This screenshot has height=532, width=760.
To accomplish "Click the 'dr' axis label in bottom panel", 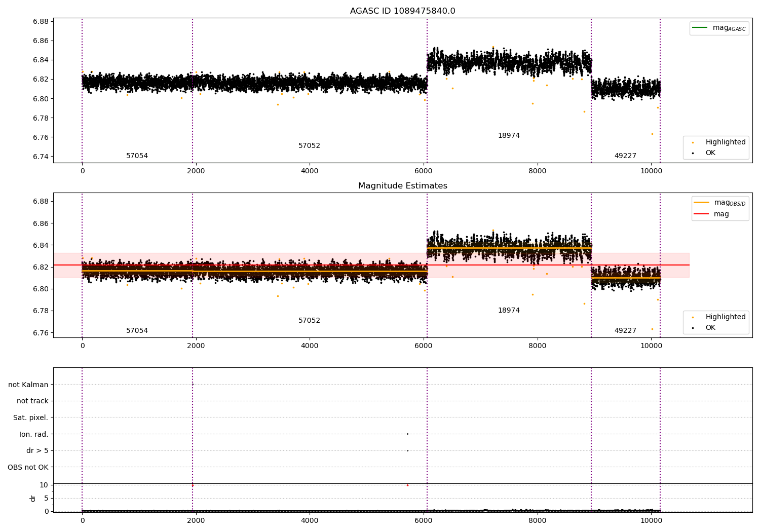I will (x=33, y=498).
